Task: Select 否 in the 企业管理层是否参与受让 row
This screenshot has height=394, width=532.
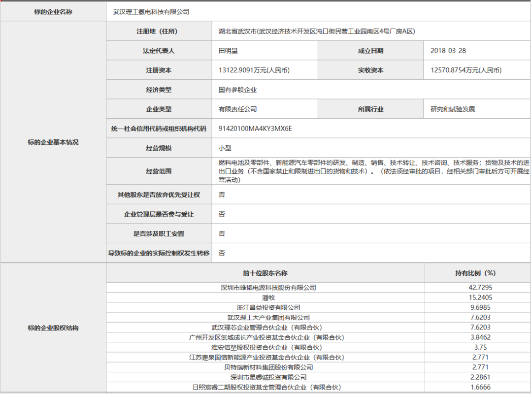Action: pos(222,214)
